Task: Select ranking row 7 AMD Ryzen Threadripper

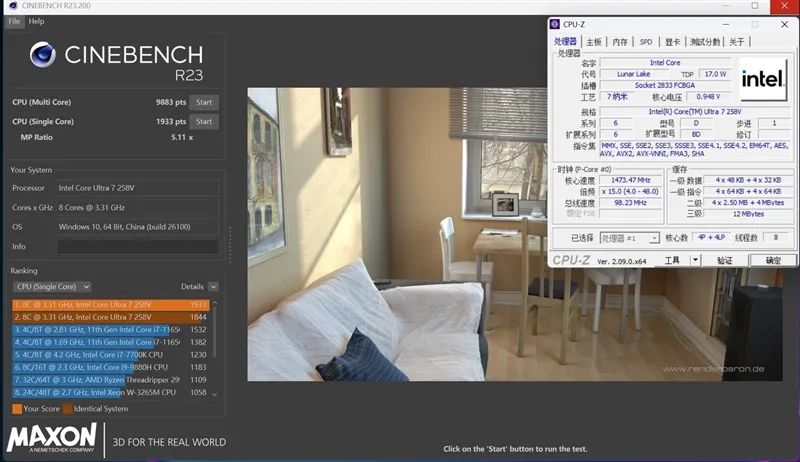Action: [x=111, y=380]
